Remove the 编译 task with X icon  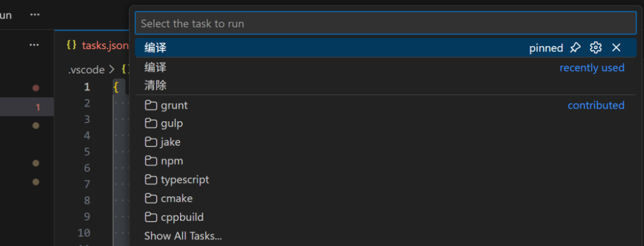pyautogui.click(x=616, y=48)
